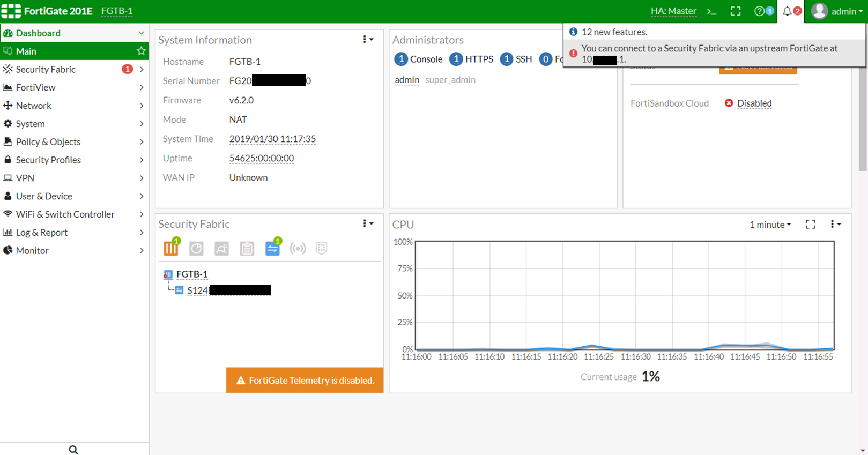Open the Security Fabric sidebar menu
Screen dimensions: 868x455
[75, 70]
